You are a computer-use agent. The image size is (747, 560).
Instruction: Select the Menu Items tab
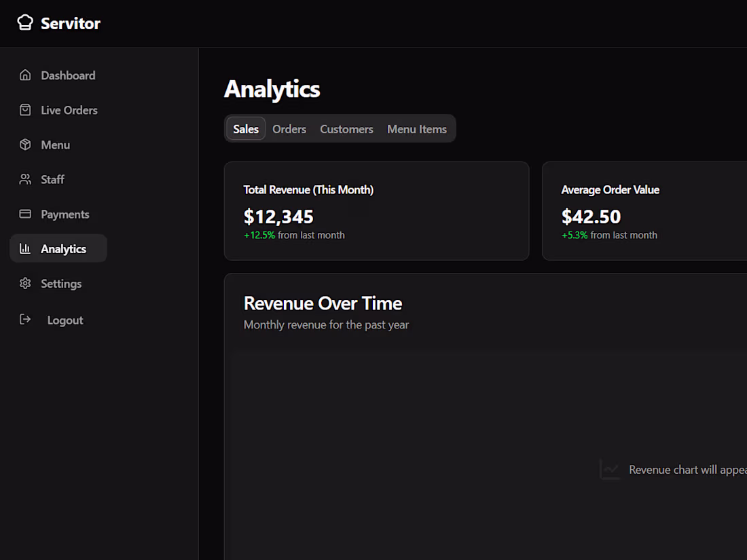click(417, 128)
